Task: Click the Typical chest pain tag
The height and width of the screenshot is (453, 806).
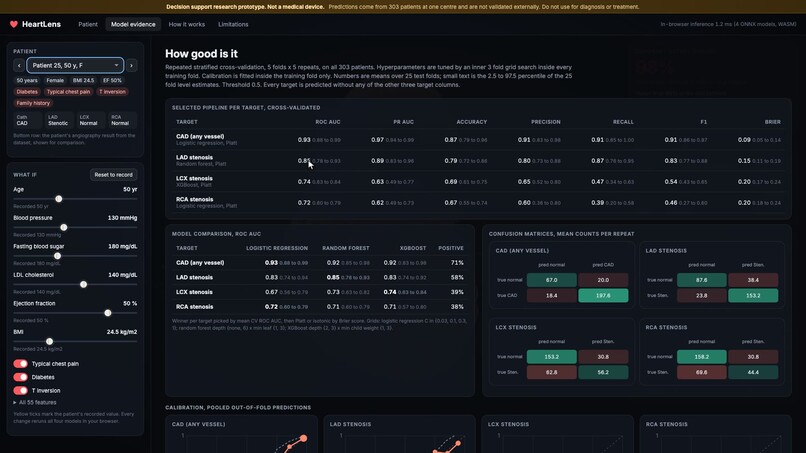Action: tap(68, 92)
